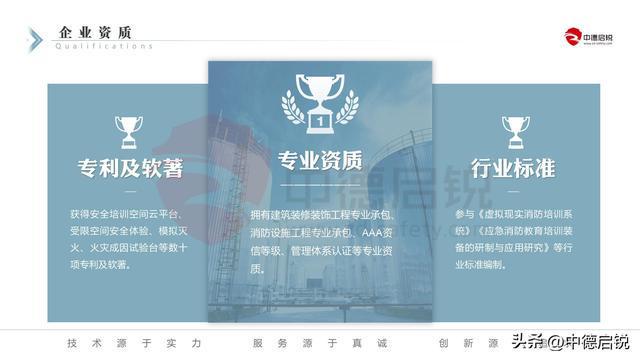
Task: Select the 行业标准 heading
Action: pyautogui.click(x=513, y=168)
